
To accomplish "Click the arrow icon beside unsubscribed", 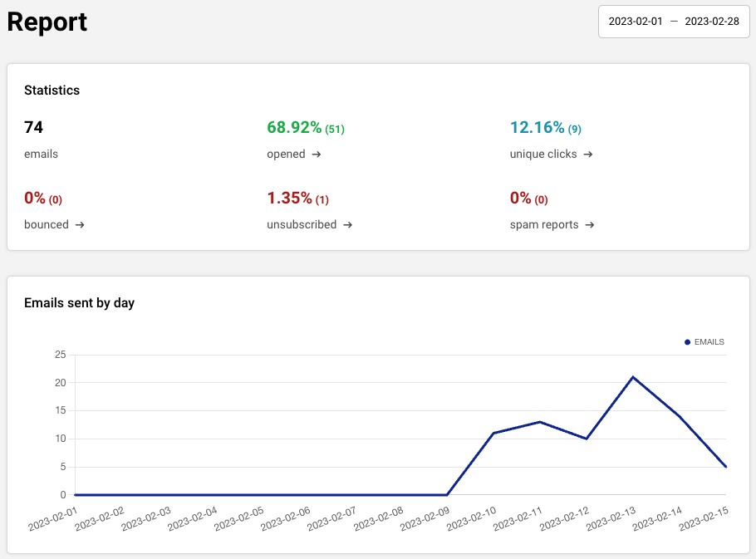I will pyautogui.click(x=348, y=225).
